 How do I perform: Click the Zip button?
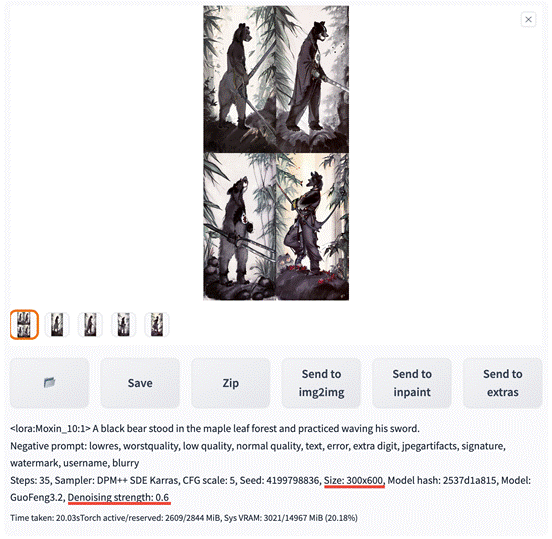click(231, 383)
